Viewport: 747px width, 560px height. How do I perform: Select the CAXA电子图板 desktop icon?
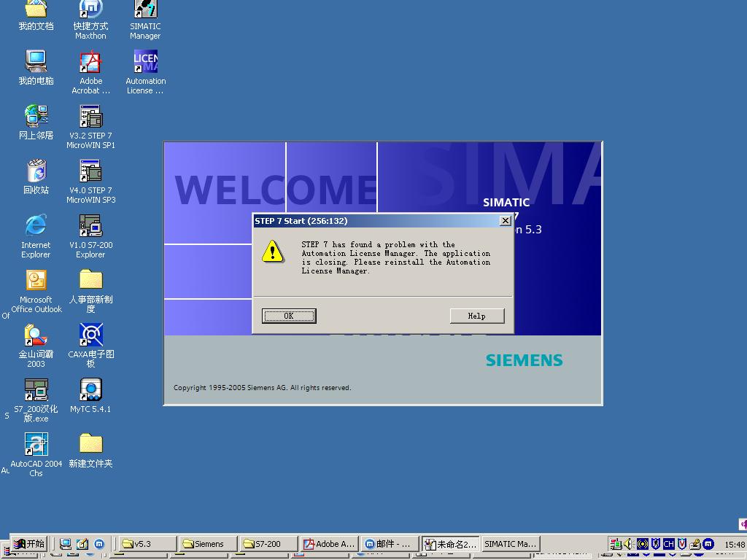pyautogui.click(x=90, y=346)
